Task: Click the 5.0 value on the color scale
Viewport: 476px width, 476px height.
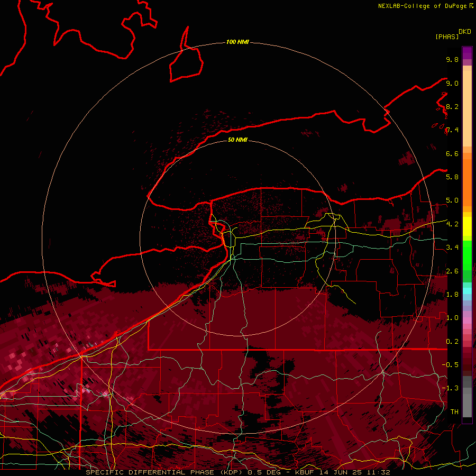Action: [x=452, y=200]
